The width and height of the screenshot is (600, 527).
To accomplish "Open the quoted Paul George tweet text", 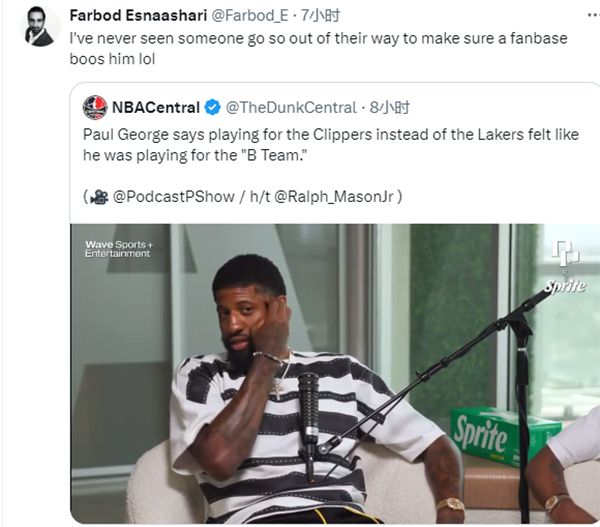I will pyautogui.click(x=330, y=145).
